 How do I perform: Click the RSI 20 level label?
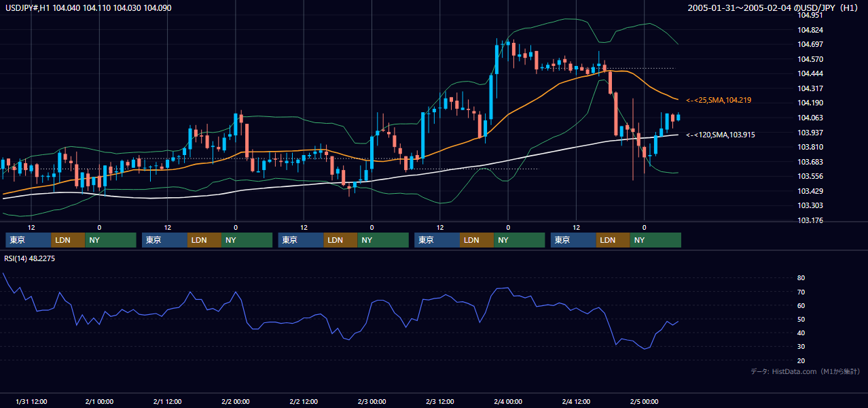coord(801,360)
